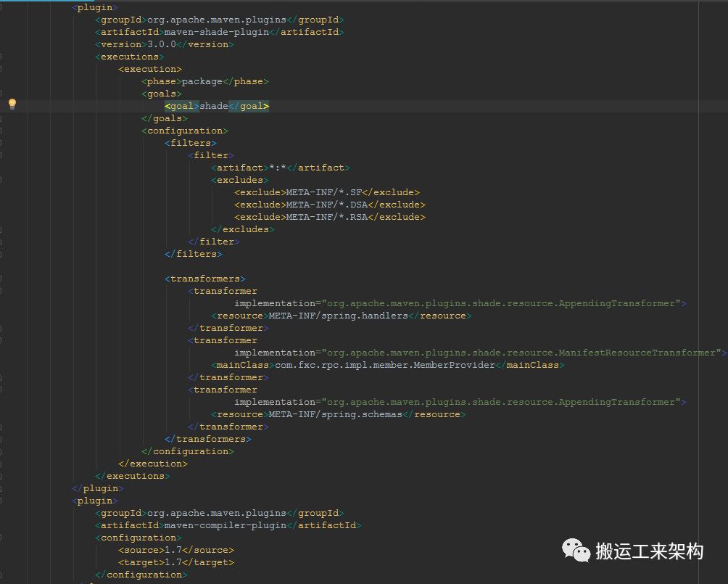Viewport: 728px width, 584px height.
Task: Click the closing excludes tag
Action: point(242,229)
